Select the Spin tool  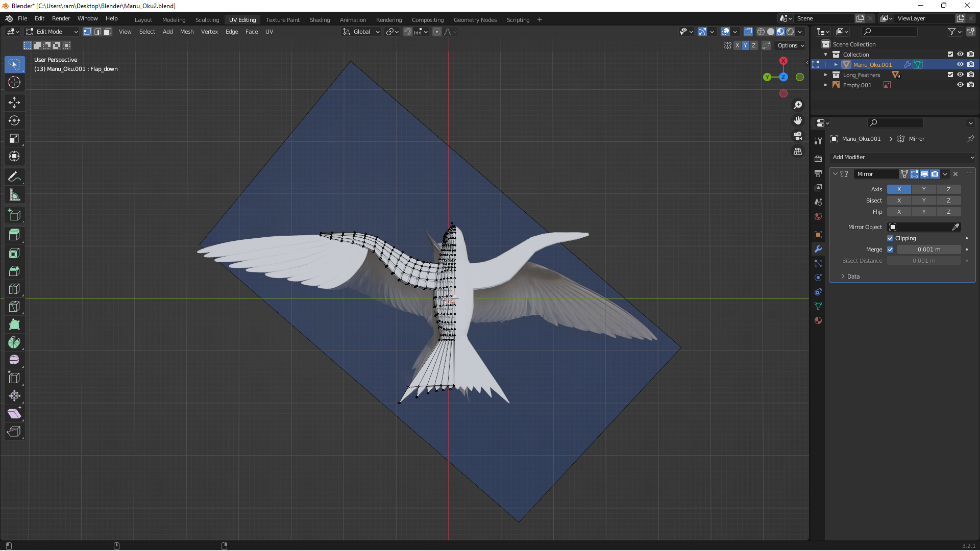14,342
